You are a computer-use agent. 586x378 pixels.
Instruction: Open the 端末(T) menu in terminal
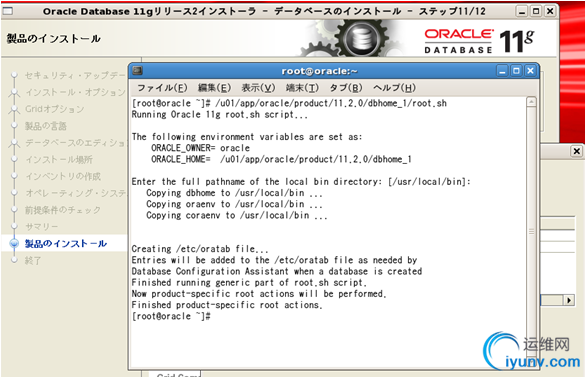click(302, 88)
